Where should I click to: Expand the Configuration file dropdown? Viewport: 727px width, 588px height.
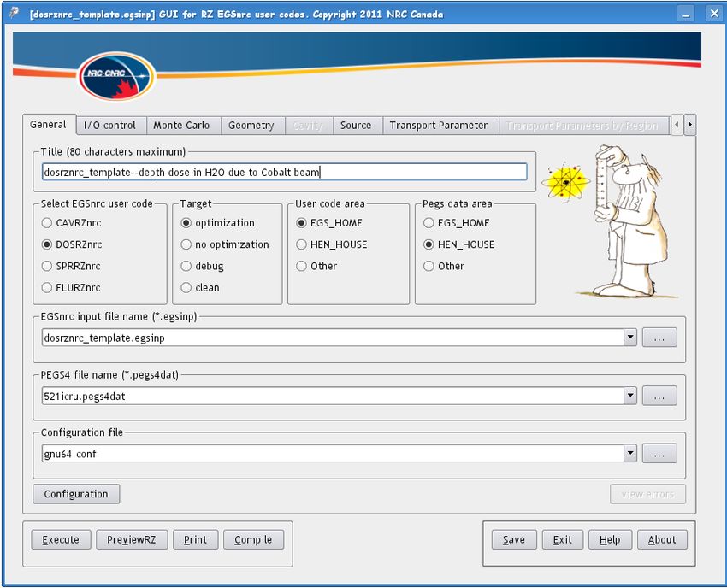(x=630, y=453)
